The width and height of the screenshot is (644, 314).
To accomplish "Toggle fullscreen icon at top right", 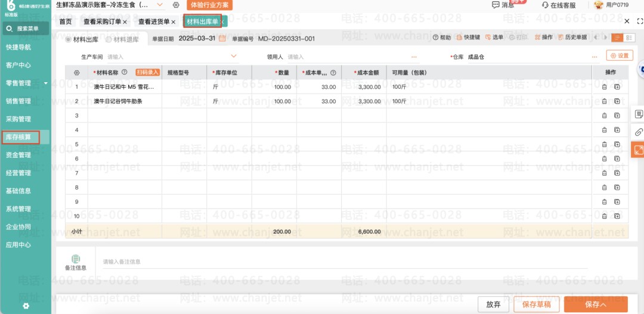I will pos(639,21).
